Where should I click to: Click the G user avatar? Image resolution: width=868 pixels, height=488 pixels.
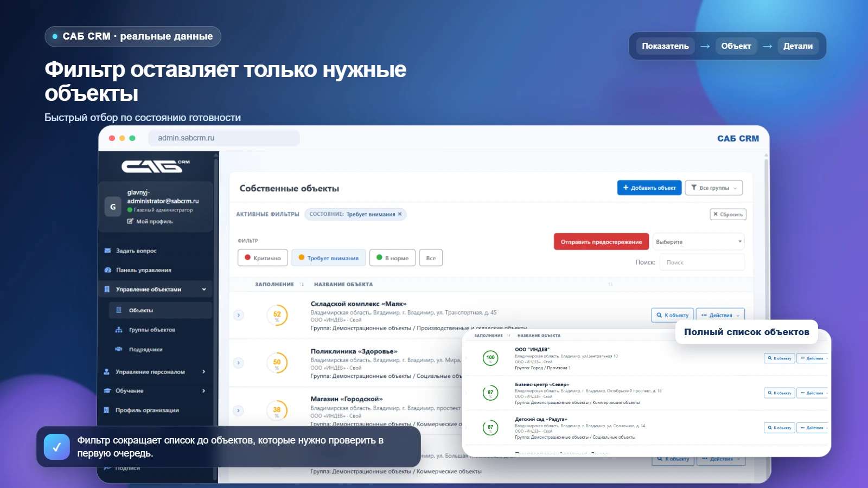coord(113,207)
